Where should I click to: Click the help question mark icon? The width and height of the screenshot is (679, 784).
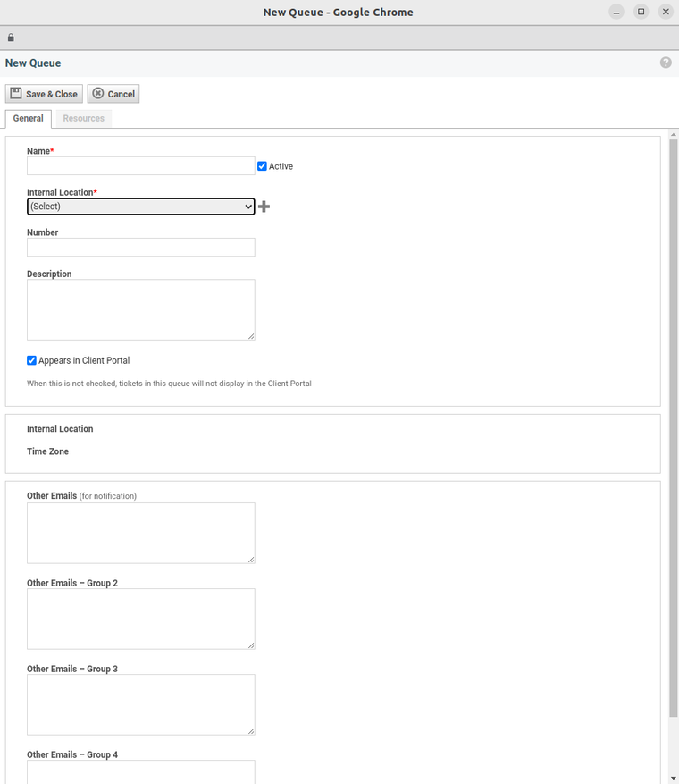[x=666, y=63]
